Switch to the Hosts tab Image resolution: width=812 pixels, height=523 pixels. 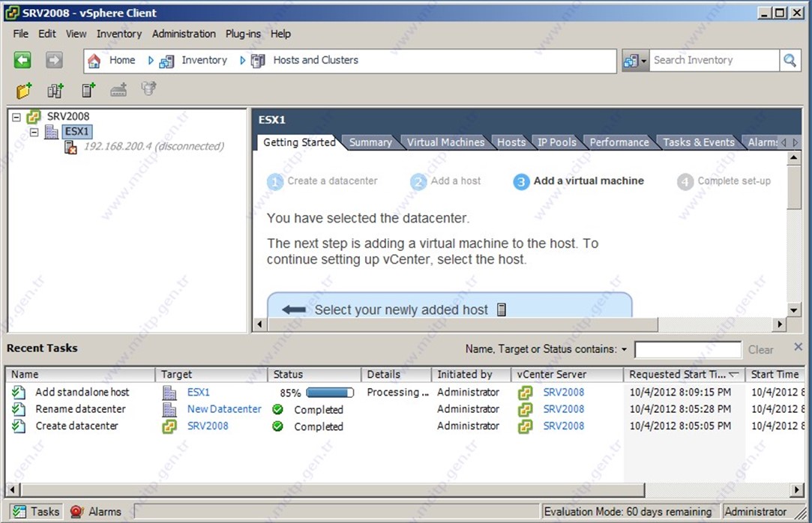(511, 142)
